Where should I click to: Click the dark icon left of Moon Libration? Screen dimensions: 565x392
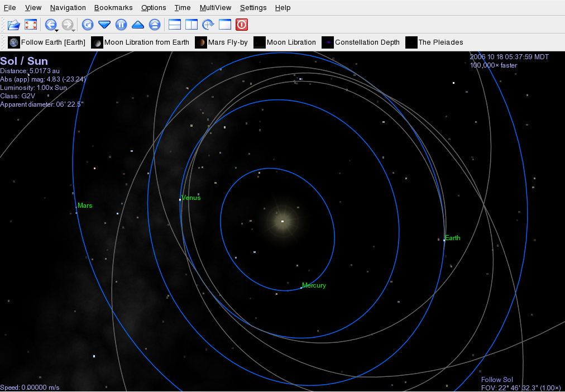[260, 42]
